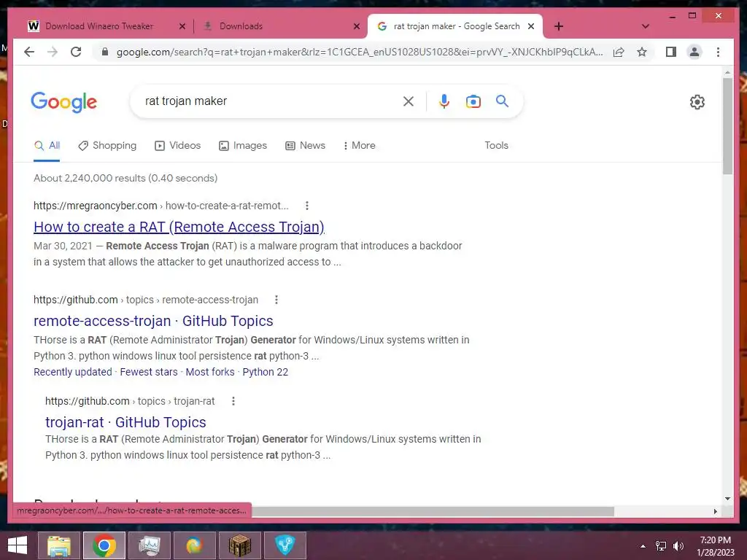Screen dimensions: 747x560
Task: Open the tab search dropdown arrow
Action: (645, 26)
